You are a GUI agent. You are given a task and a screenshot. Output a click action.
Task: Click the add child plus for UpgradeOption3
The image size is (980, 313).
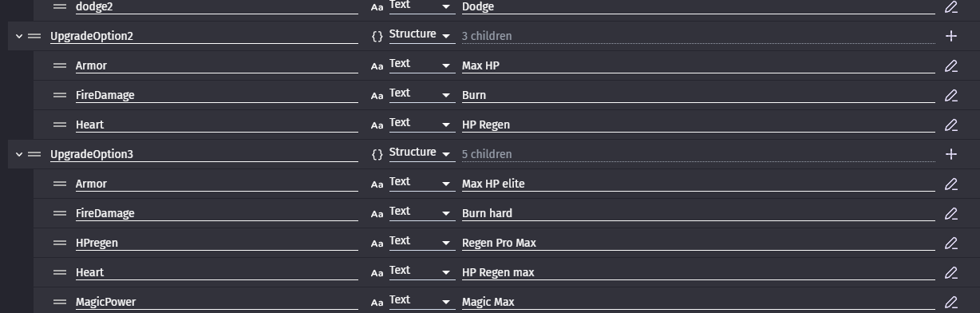[950, 154]
